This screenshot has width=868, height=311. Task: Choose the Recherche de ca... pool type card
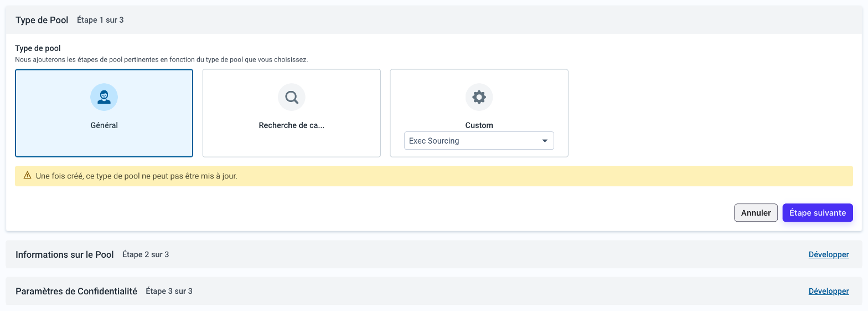pyautogui.click(x=292, y=113)
